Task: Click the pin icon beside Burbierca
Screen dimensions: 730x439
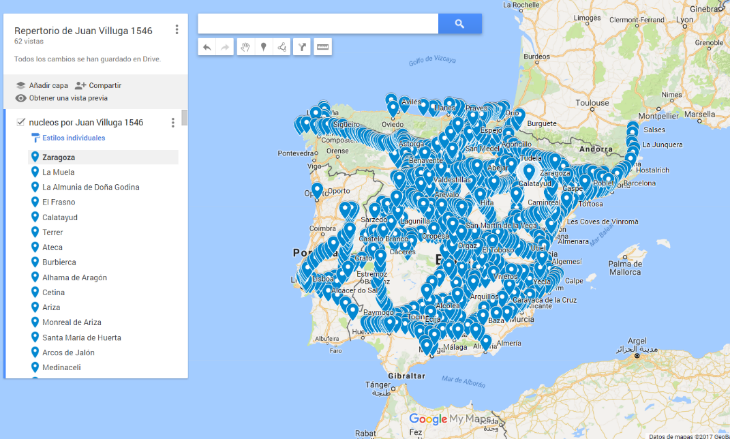Action: [x=35, y=262]
